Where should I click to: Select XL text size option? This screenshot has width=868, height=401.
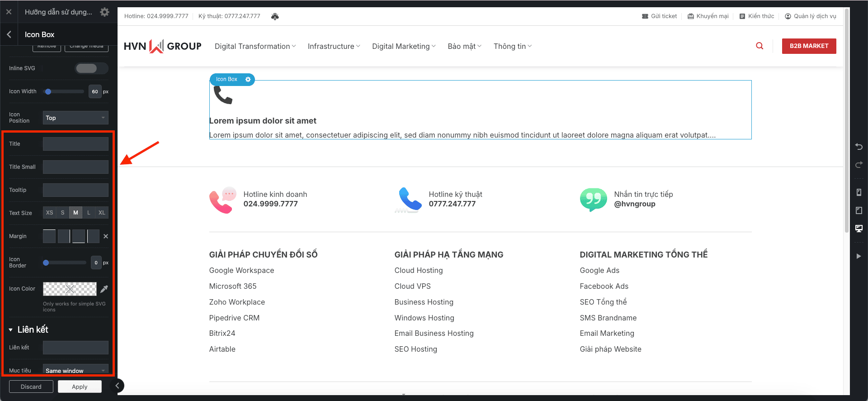pos(102,213)
